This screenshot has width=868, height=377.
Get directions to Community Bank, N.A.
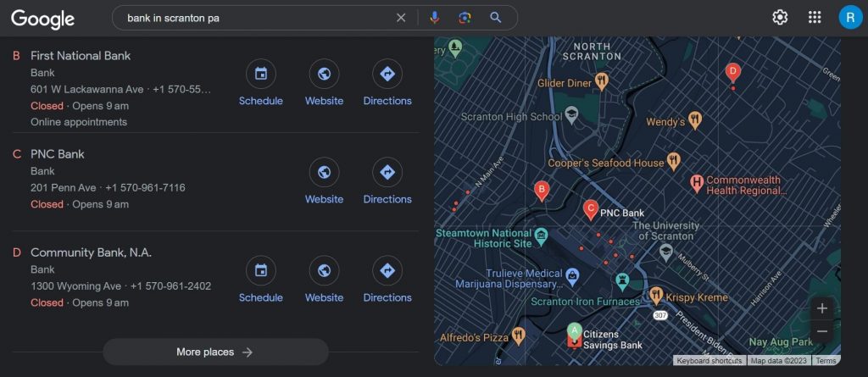tap(387, 280)
